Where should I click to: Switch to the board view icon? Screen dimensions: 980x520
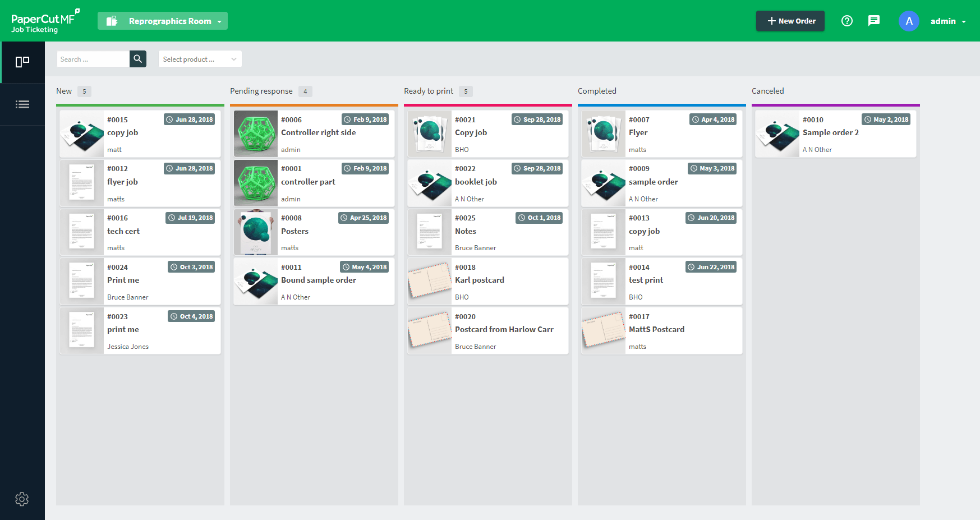pos(22,62)
